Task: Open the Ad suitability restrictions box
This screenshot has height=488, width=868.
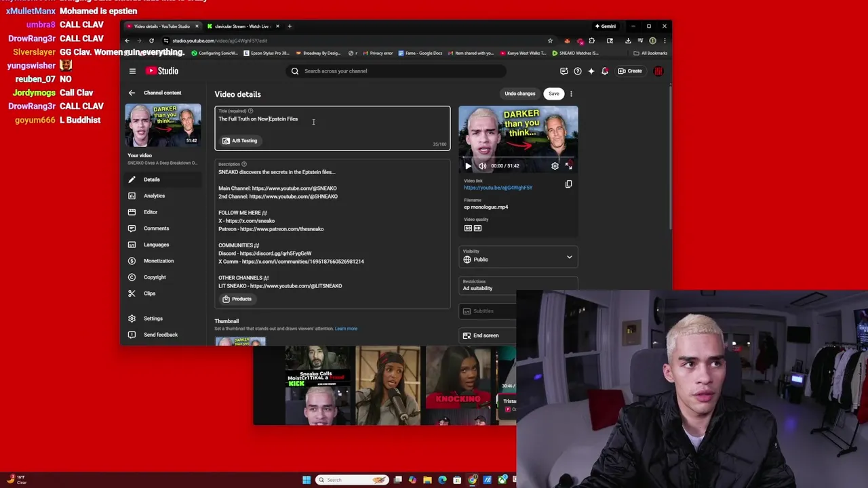Action: [x=518, y=285]
